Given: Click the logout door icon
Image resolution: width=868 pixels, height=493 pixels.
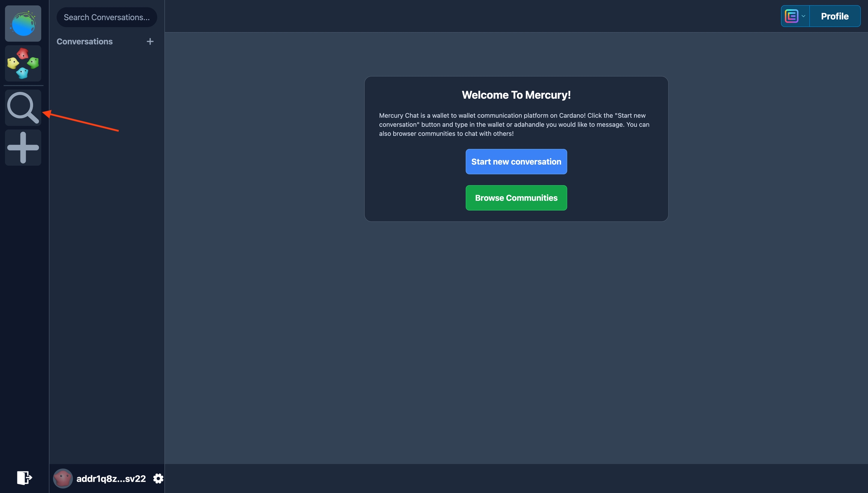Looking at the screenshot, I should pyautogui.click(x=24, y=478).
